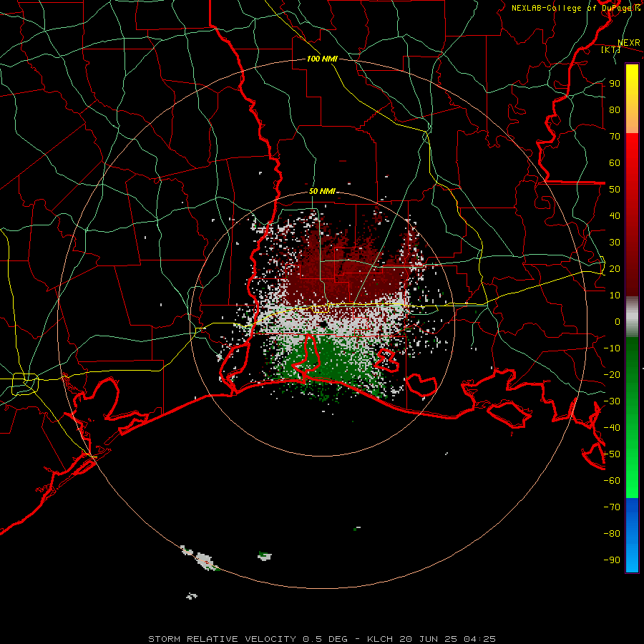Click the -50 scale value
Screen dimensions: 644x644
612,454
